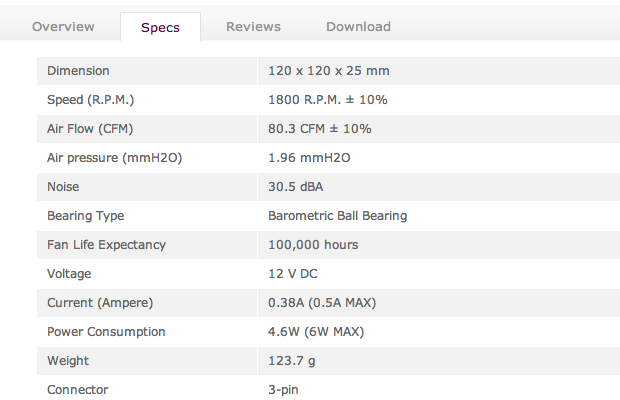Click the Noise row label

pyautogui.click(x=63, y=187)
